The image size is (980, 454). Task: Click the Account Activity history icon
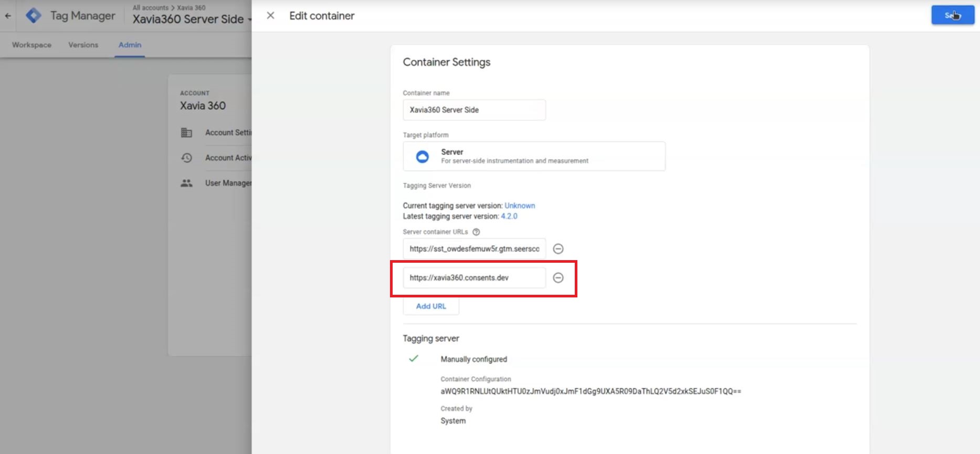(186, 158)
